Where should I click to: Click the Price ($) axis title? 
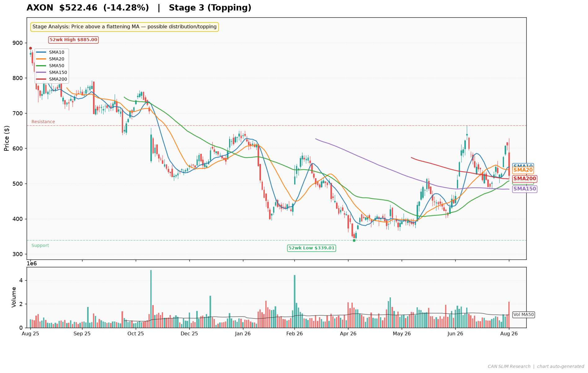(7, 138)
